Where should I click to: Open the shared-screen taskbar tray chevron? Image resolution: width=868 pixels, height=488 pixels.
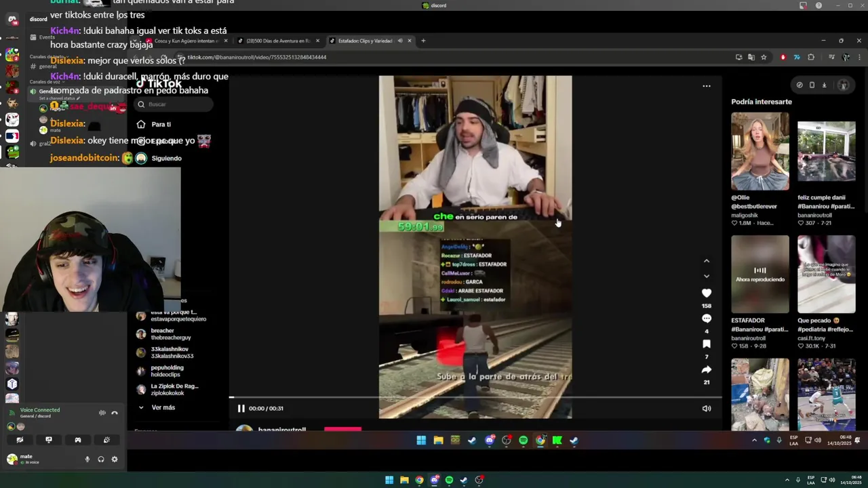tap(754, 441)
